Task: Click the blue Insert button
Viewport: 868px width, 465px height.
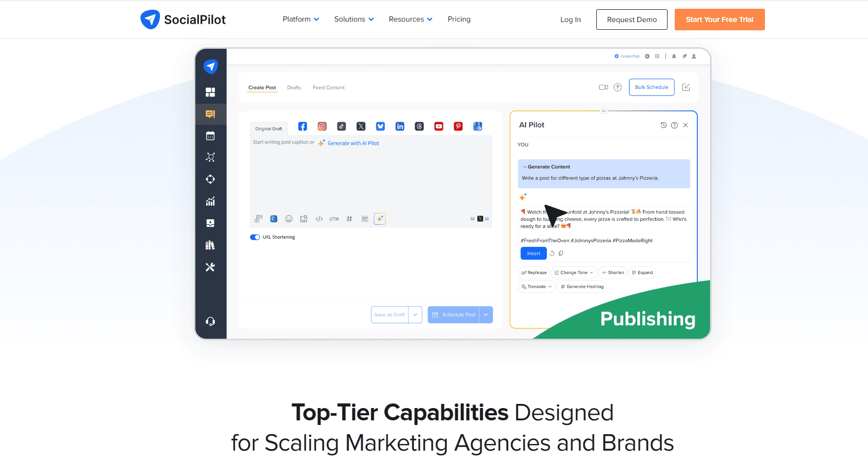Action: (x=533, y=254)
